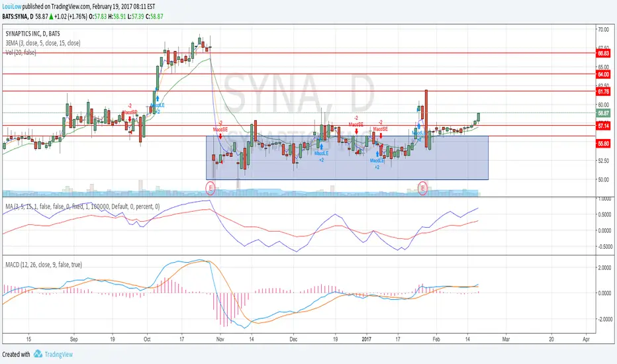Select the Vol (20, false) indicator legend

[x=21, y=52]
